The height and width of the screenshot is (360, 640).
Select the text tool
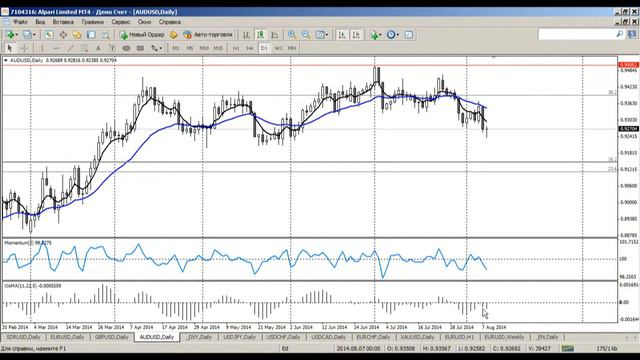pyautogui.click(x=98, y=48)
